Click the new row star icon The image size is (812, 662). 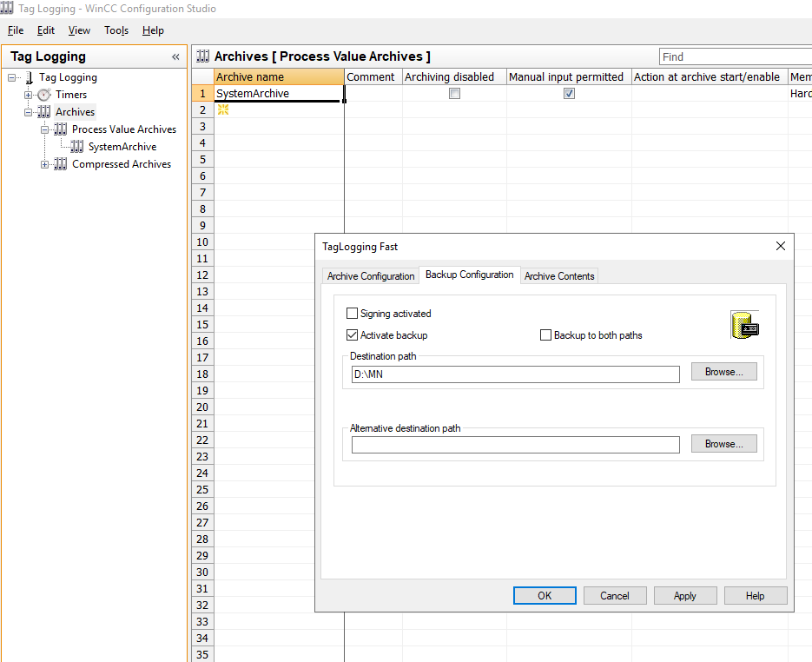222,109
